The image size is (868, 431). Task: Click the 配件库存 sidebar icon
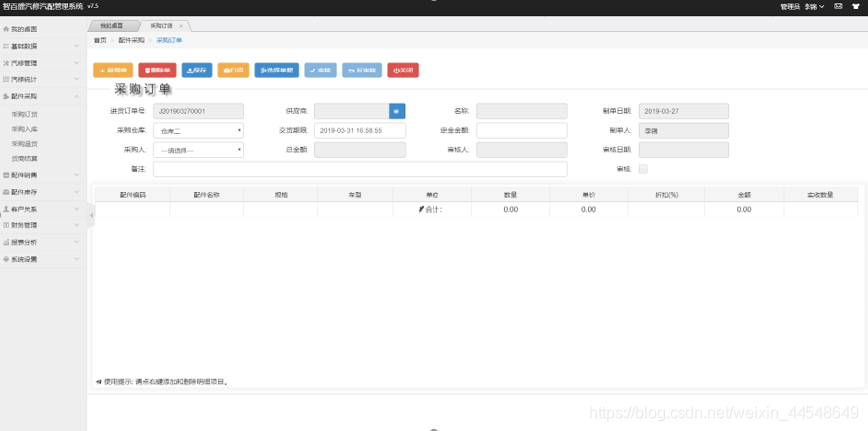click(x=6, y=192)
